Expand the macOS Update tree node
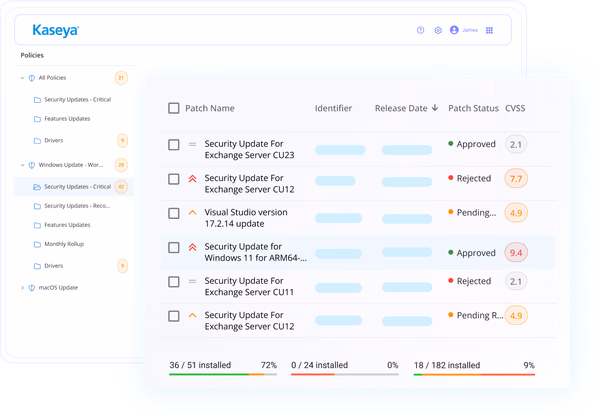Screen dimensions: 600x414 22,288
